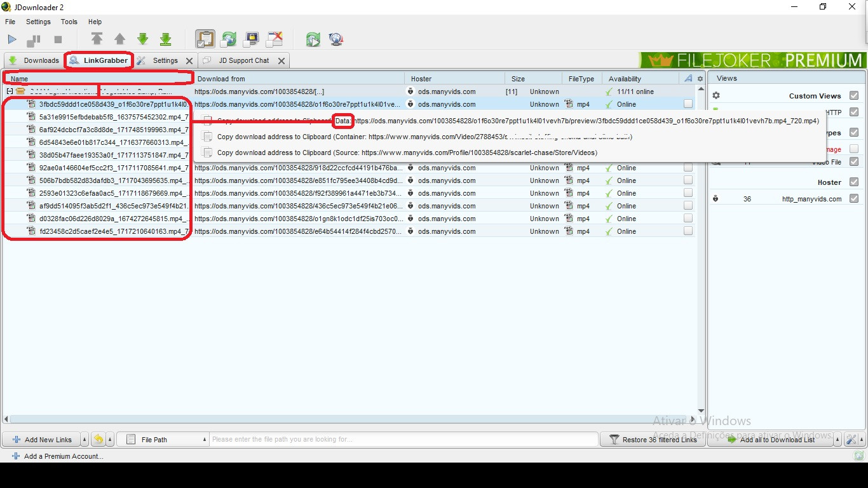Image resolution: width=868 pixels, height=488 pixels.
Task: Start all downloads with the play icon
Action: [x=12, y=40]
